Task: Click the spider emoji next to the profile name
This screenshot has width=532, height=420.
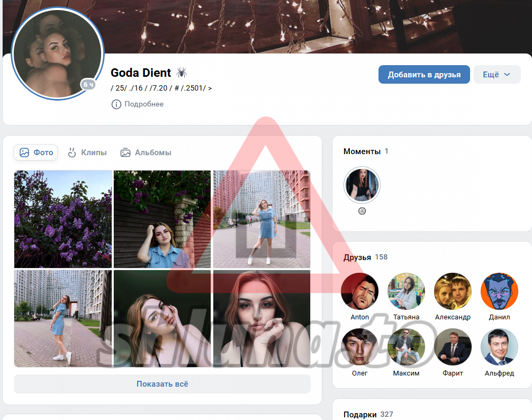Action: click(x=182, y=73)
